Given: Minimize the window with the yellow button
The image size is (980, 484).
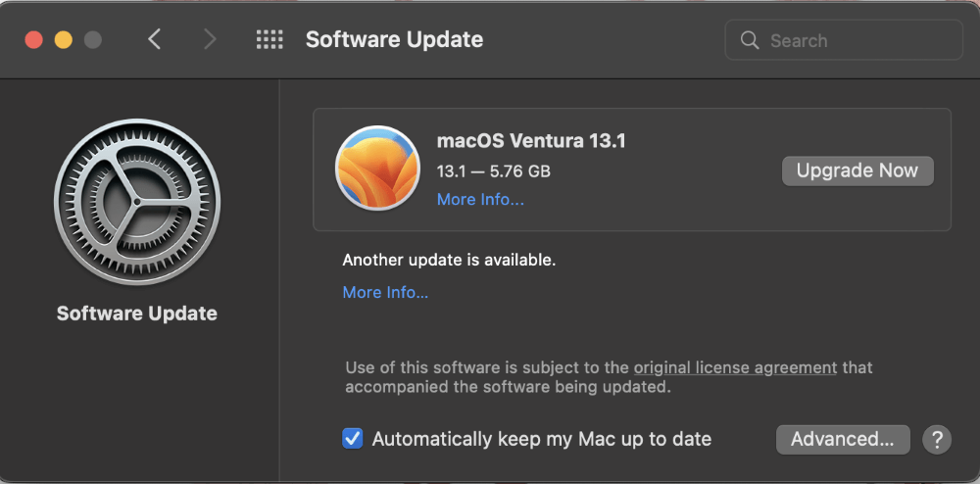Looking at the screenshot, I should pos(64,40).
